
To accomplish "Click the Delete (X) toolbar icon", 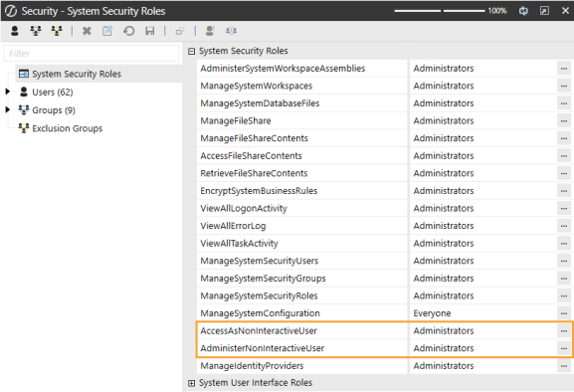I will click(x=87, y=31).
